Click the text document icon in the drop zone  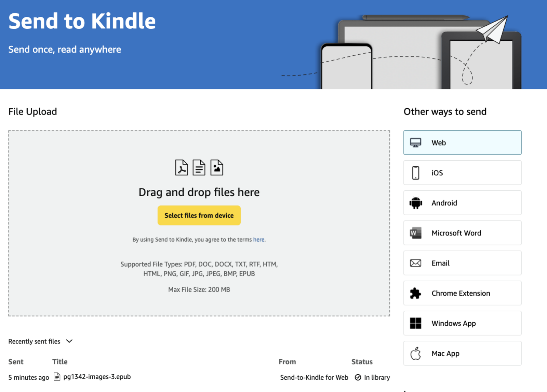point(199,167)
